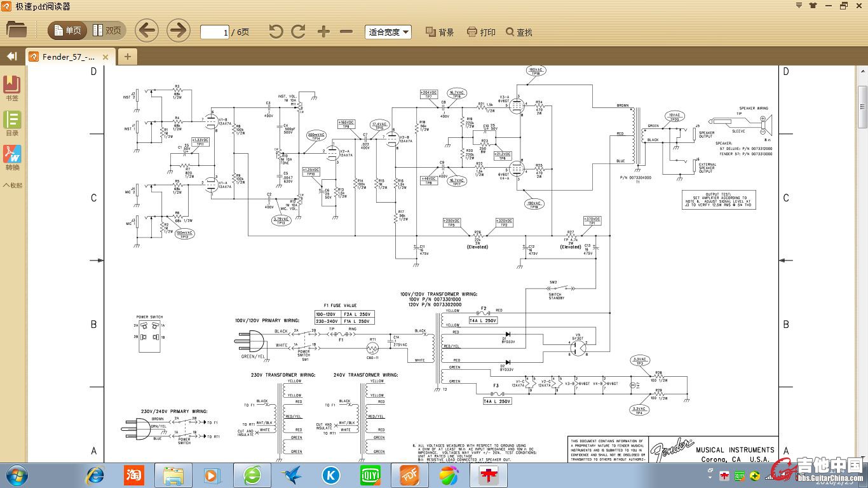Open the iQIYI taskbar icon
This screenshot has height=488, width=868.
coord(370,475)
